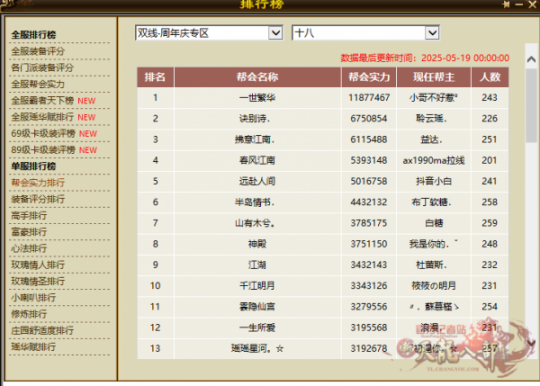540x386 pixels.
Task: Click the 双线-周年庆专区 combo box field
Action: coord(209,33)
